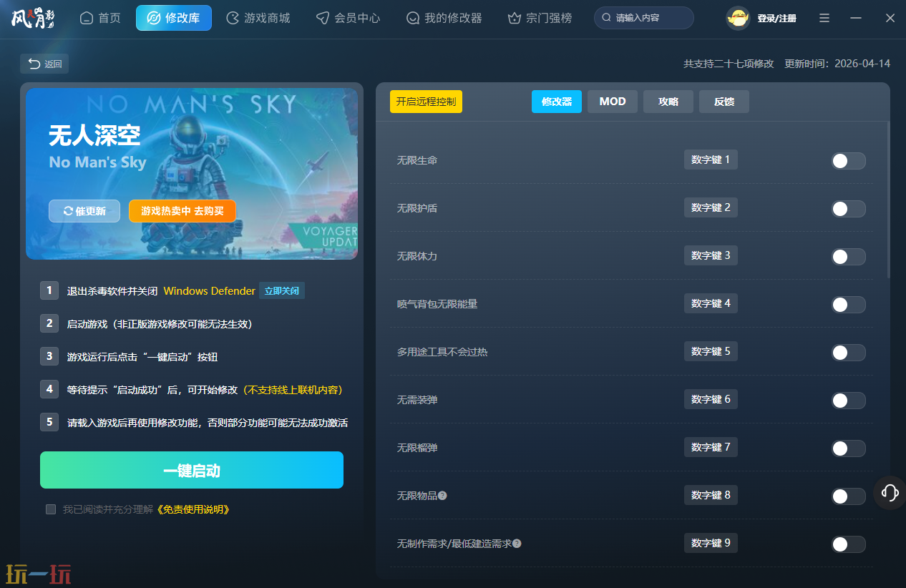Click 开启远程控制 button
This screenshot has height=588, width=906.
tap(426, 102)
